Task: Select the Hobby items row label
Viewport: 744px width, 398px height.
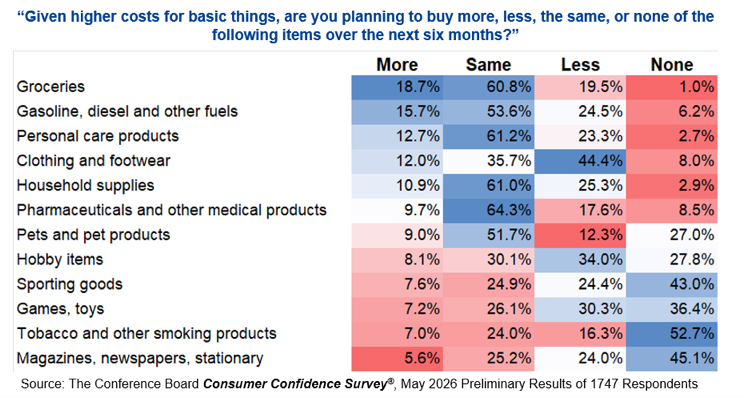Action: [60, 259]
